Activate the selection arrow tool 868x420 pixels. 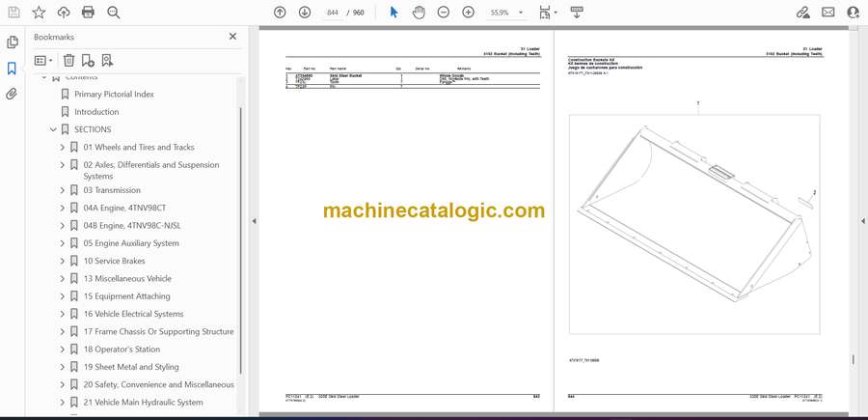[x=393, y=13]
